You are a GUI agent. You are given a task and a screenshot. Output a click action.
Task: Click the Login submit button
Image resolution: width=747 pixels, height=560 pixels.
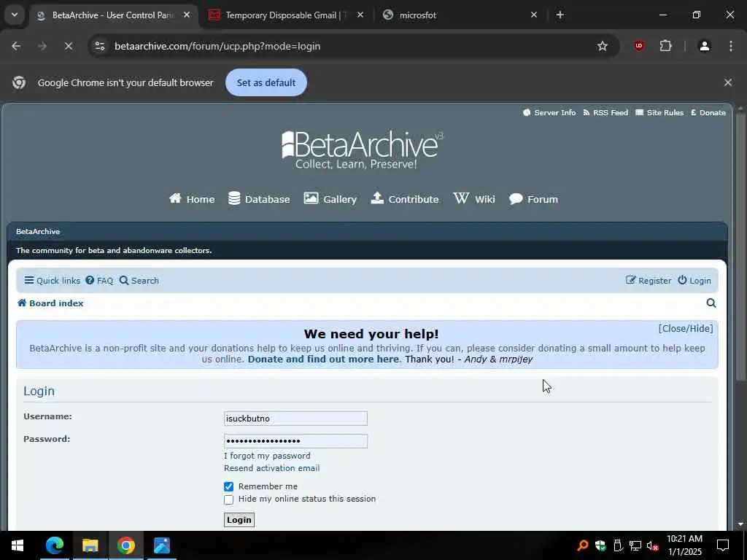239,520
